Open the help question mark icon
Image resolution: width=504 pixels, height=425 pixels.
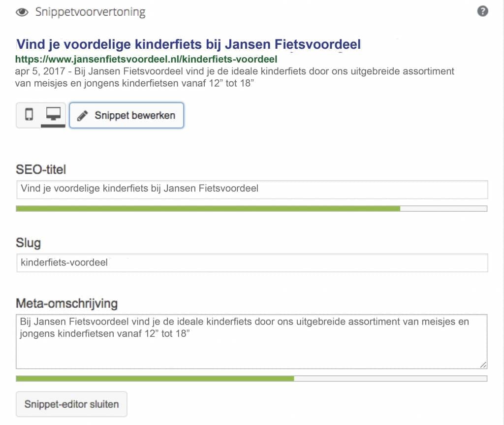coord(483,11)
